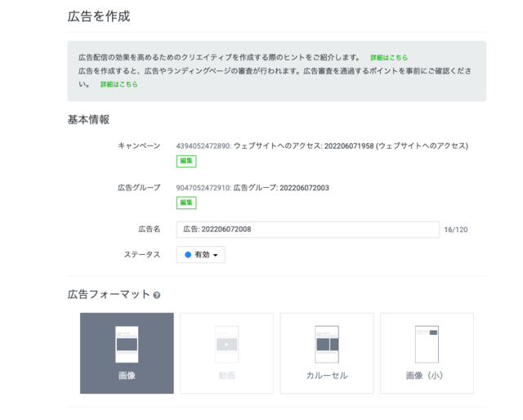Screen dimensions: 523x420
Task: Click the 基本情報 section heading
Action: (x=88, y=120)
